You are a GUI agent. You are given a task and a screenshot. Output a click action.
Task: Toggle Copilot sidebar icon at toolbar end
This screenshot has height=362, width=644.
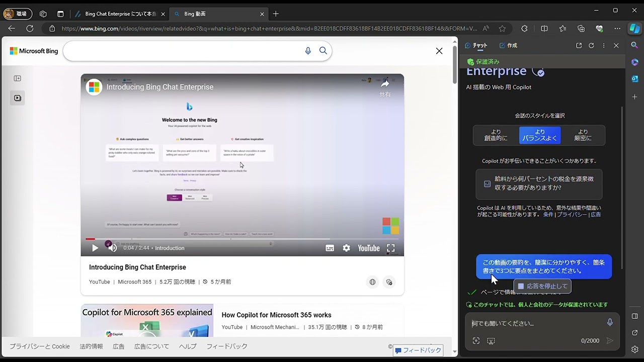[x=634, y=29]
